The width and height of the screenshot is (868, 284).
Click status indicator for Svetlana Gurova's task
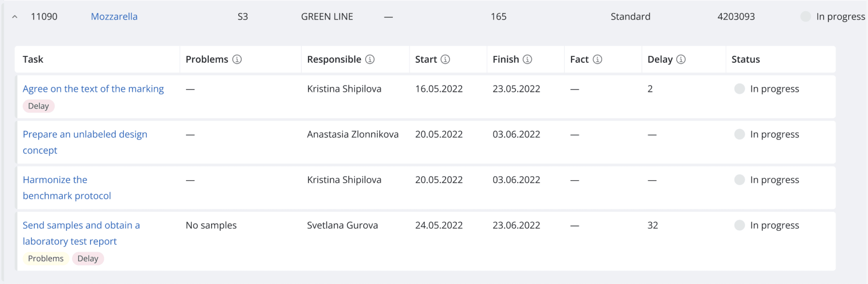(739, 225)
